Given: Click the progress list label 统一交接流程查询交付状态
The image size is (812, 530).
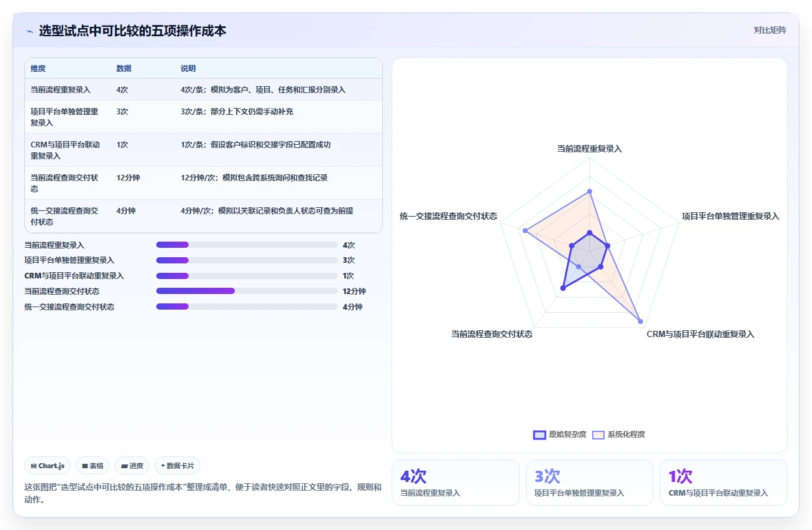Looking at the screenshot, I should pos(69,307).
